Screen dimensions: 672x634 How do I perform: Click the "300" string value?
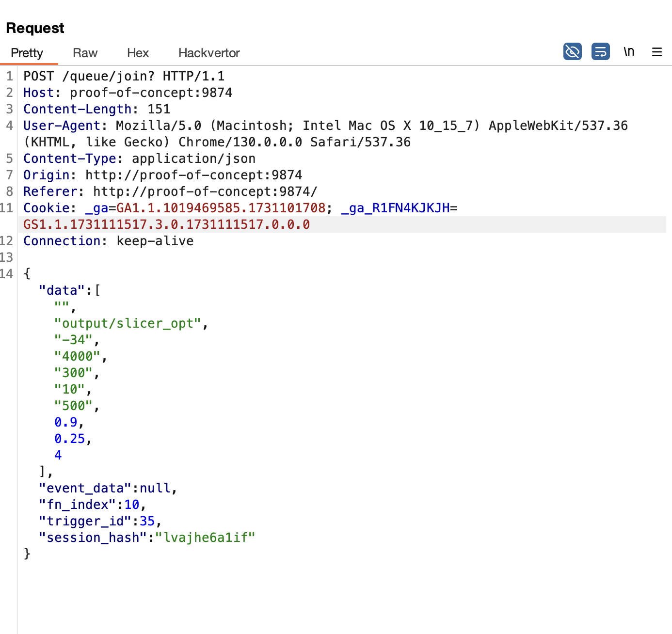coord(74,373)
